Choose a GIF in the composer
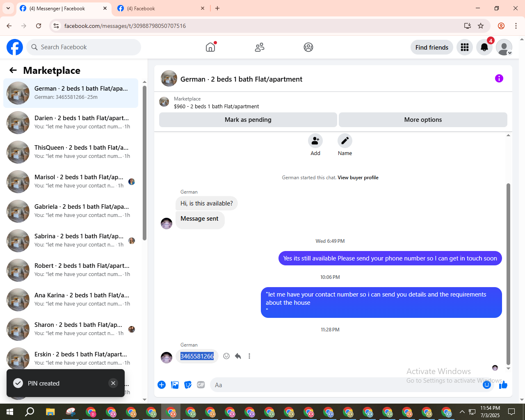Screen dimensions: 525x420 201,385
